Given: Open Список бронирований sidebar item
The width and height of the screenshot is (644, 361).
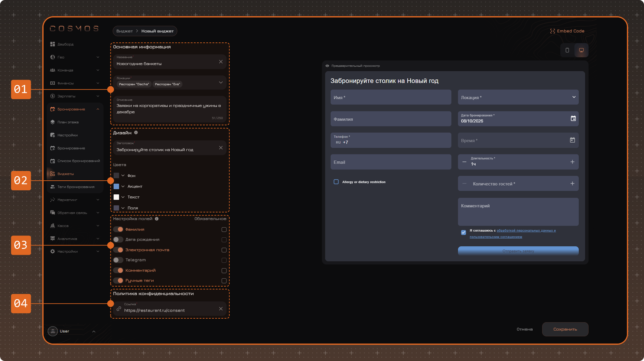Looking at the screenshot, I should [75, 161].
